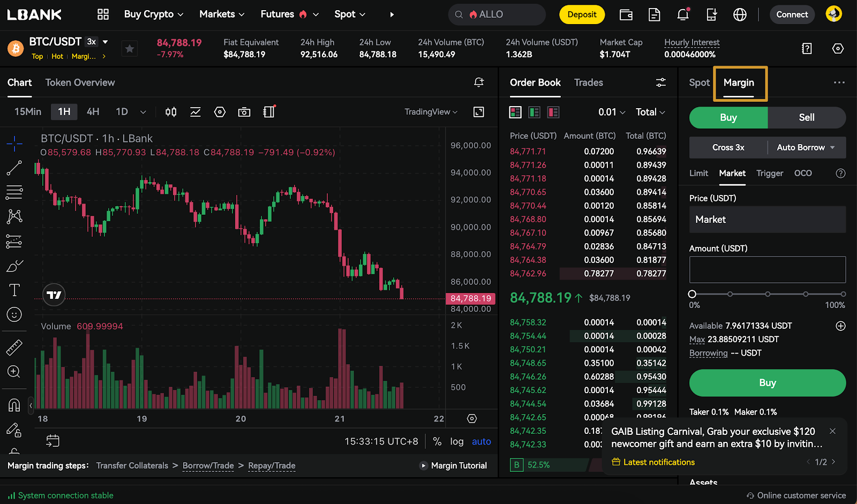Click the Amount (USDT) input field
Viewport: 857px width, 504px height.
point(767,269)
